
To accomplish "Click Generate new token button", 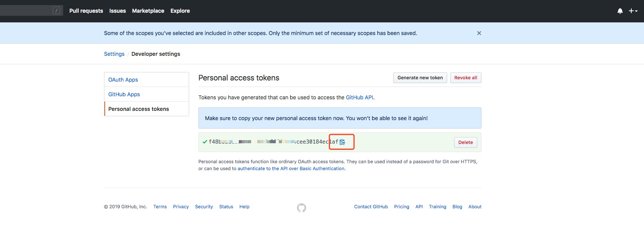I will click(x=420, y=78).
